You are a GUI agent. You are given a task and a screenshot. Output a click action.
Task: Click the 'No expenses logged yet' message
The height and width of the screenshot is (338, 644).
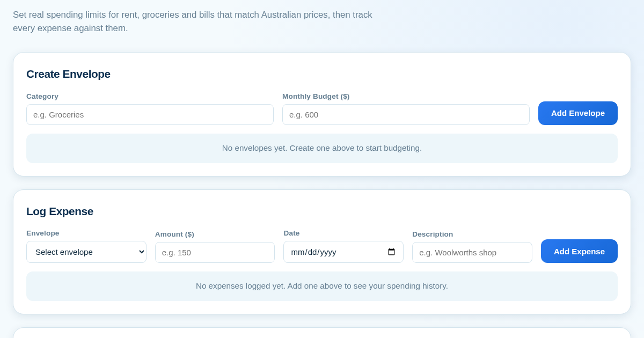(x=322, y=286)
